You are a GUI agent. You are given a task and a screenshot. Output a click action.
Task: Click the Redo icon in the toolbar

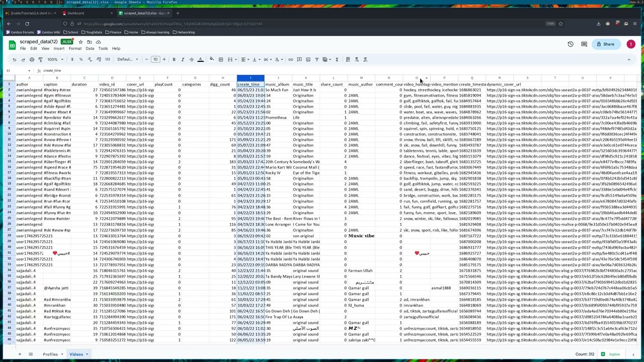click(x=23, y=59)
